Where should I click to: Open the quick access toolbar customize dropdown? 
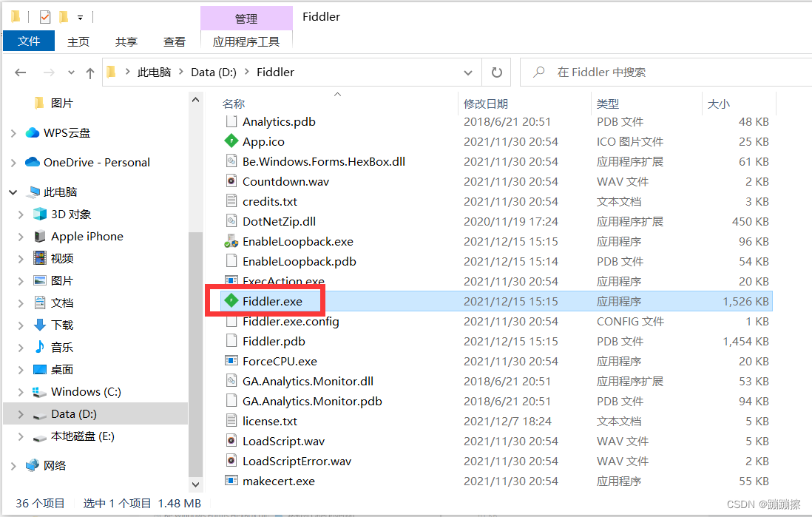(78, 16)
